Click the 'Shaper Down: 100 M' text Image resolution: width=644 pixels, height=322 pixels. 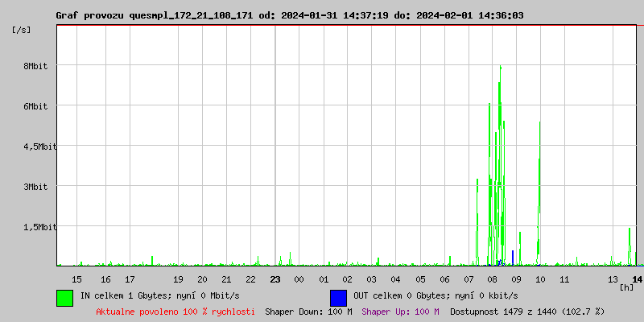[308, 311]
